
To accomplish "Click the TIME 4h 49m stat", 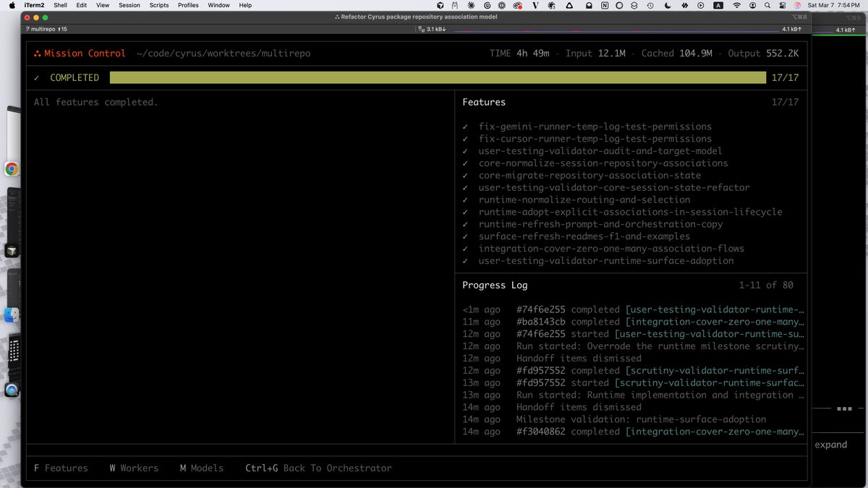I will pyautogui.click(x=519, y=53).
